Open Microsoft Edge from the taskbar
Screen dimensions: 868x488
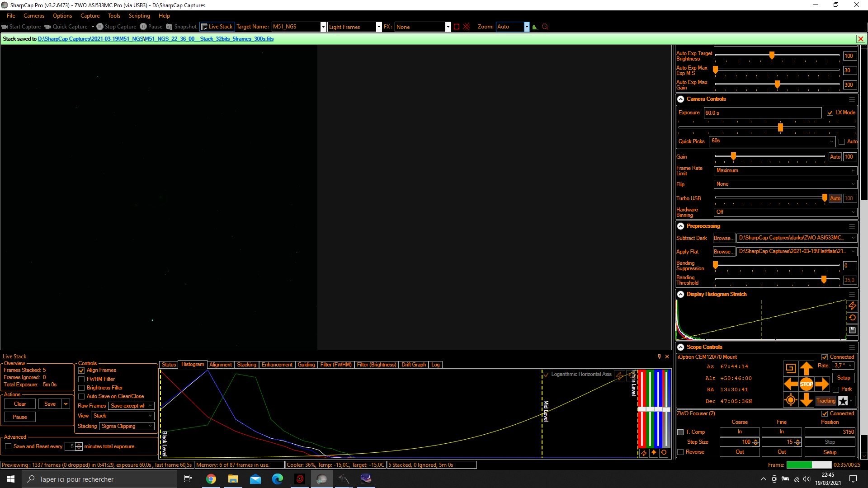(x=277, y=479)
